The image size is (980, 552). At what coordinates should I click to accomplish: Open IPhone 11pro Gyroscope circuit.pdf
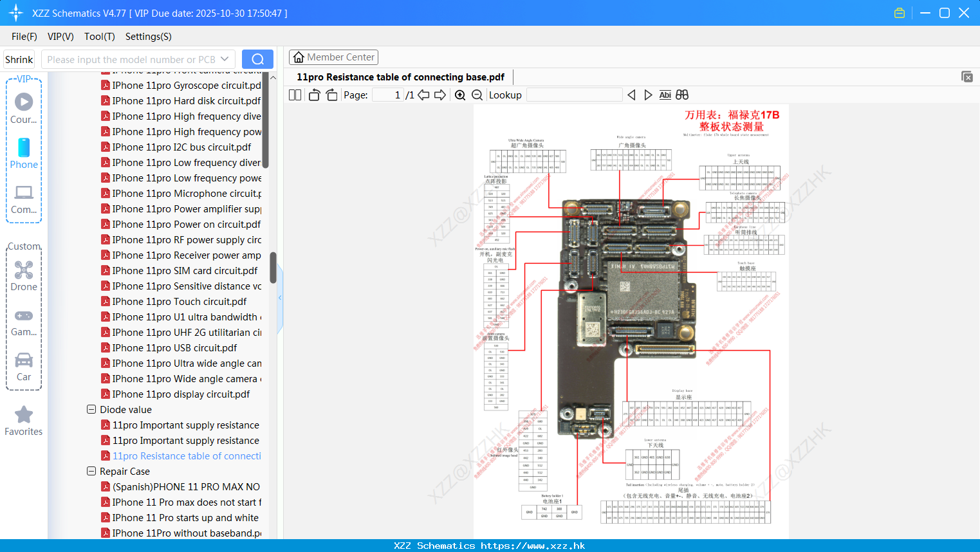coord(181,85)
